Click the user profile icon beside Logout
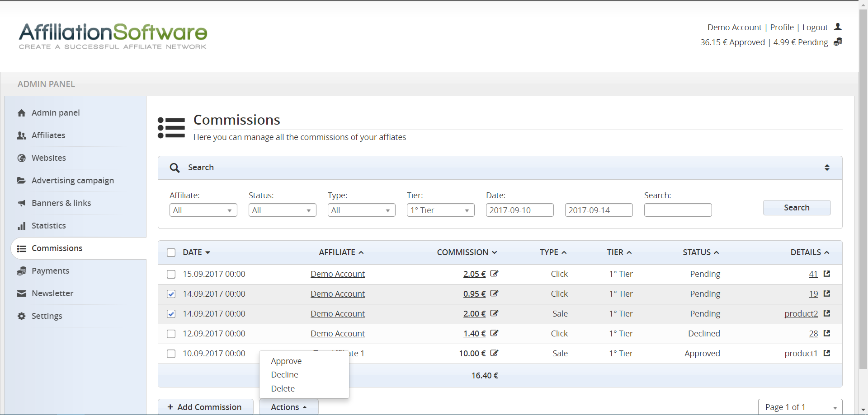868x415 pixels. point(838,27)
